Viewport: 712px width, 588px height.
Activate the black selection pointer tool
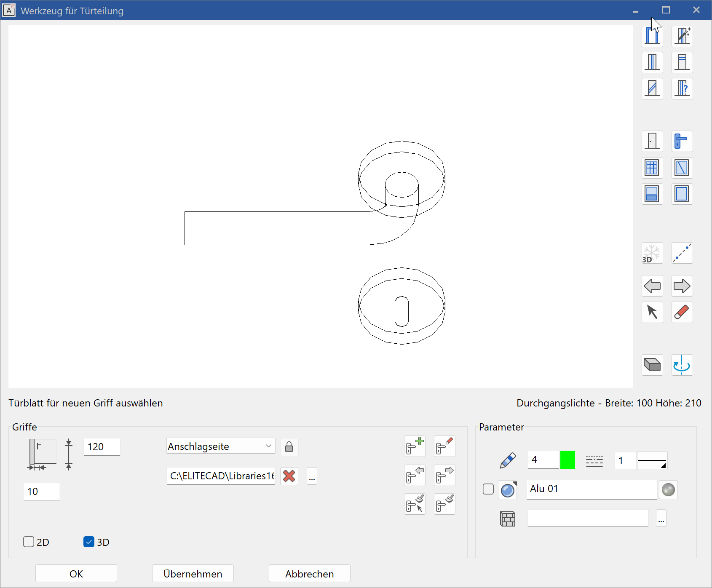tap(652, 312)
